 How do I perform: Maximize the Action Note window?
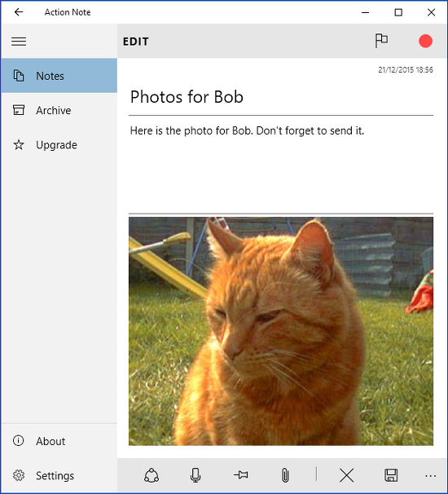398,12
